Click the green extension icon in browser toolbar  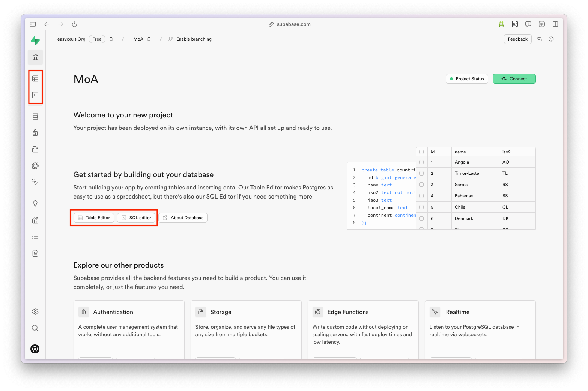click(x=501, y=24)
